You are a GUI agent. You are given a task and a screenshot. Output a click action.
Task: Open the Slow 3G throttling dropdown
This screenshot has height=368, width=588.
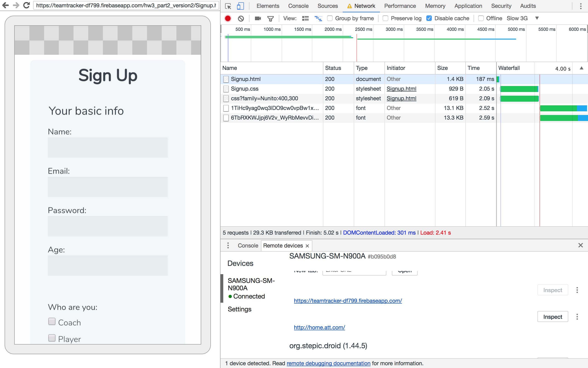[523, 18]
